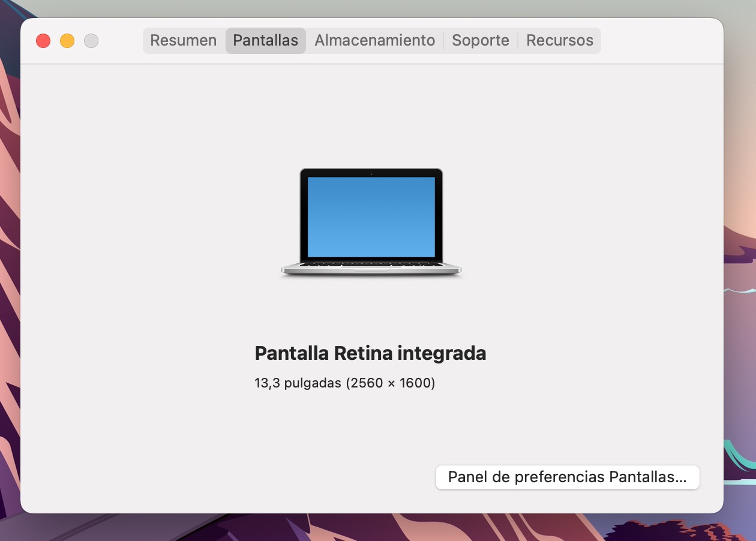Viewport: 756px width, 541px height.
Task: Click the webcam dot on the laptop icon
Action: (x=371, y=174)
